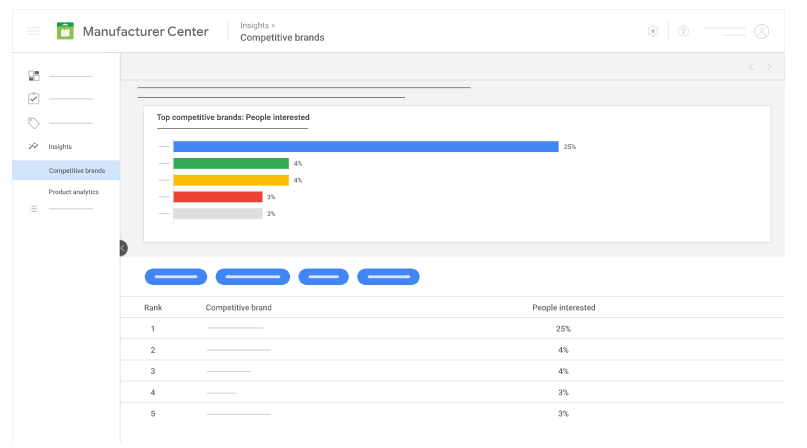807x448 pixels.
Task: Click the second blue filter pill button
Action: click(x=253, y=277)
